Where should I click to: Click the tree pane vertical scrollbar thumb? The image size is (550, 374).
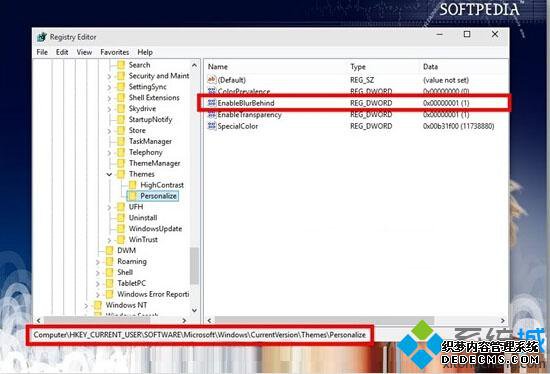pos(194,266)
